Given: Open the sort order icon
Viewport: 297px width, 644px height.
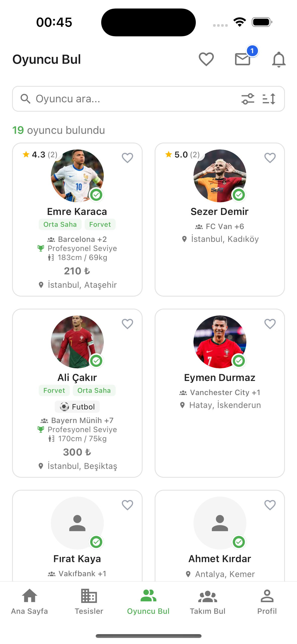Looking at the screenshot, I should [269, 99].
